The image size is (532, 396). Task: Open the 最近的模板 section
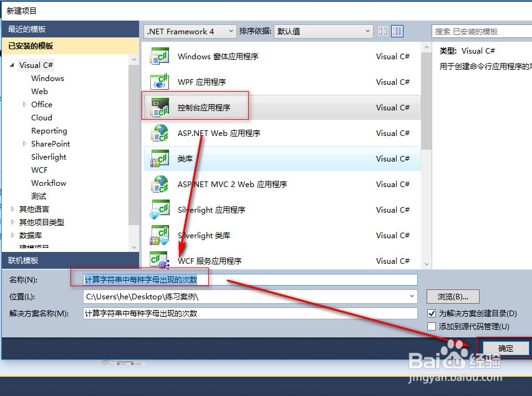[x=70, y=29]
